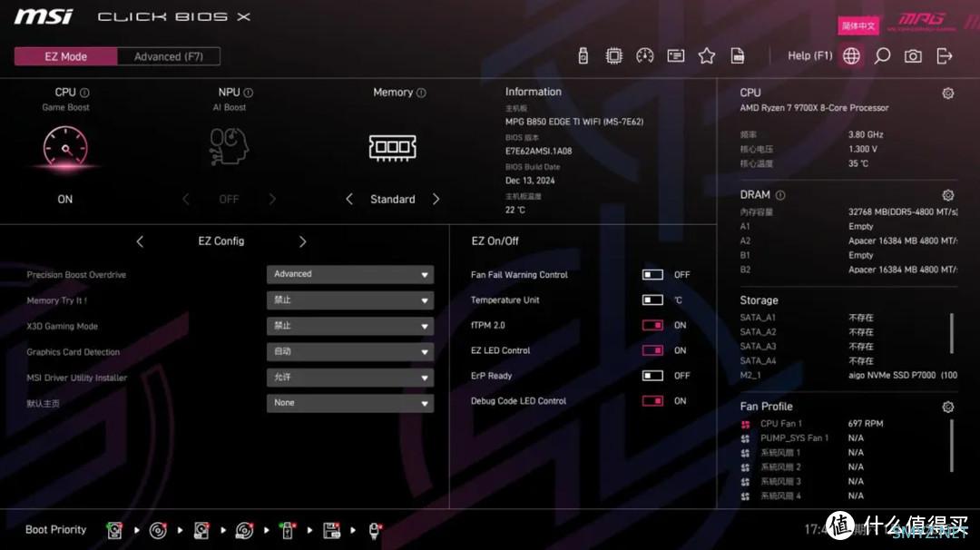
Task: Select next Memory profile arrow
Action: 436,199
